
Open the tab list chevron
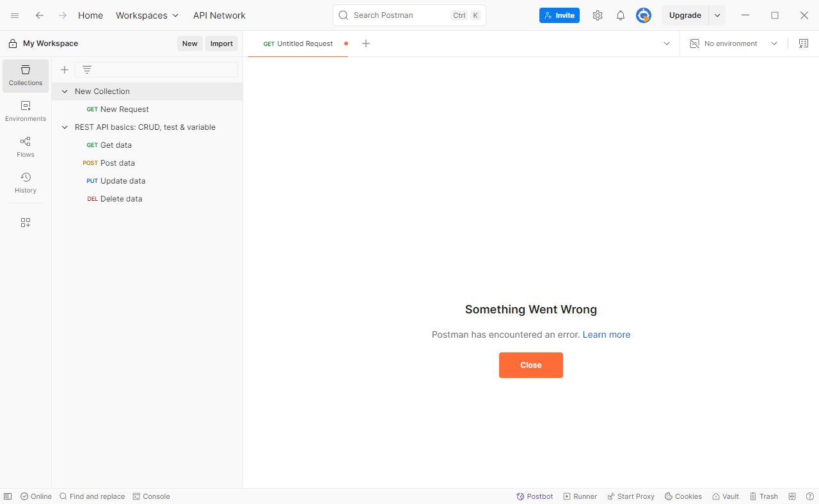[667, 43]
